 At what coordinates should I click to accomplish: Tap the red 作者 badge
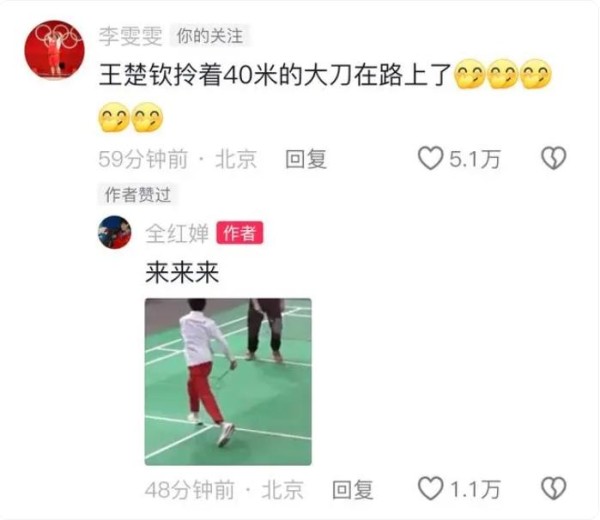tap(240, 233)
